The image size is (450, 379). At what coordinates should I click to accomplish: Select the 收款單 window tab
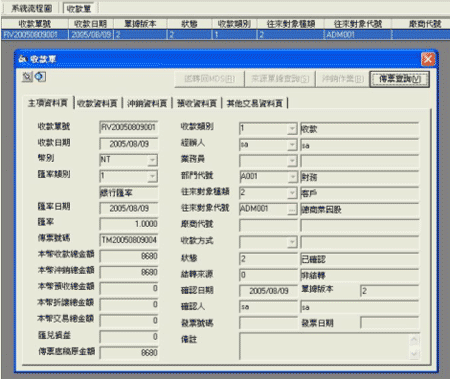click(79, 8)
